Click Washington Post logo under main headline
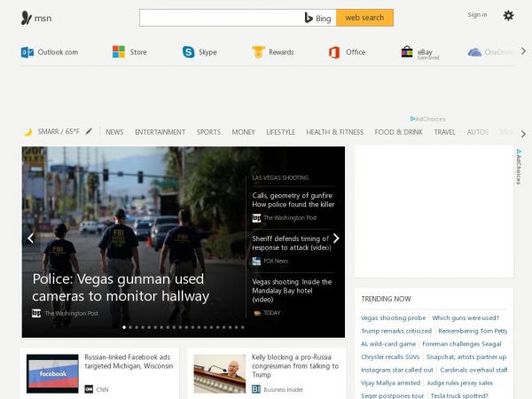Viewport: 532px width, 399px height. pos(36,313)
